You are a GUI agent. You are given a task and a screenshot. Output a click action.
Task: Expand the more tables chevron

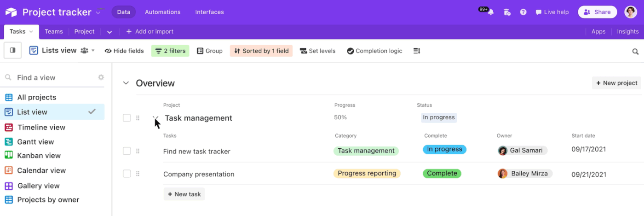(x=109, y=32)
